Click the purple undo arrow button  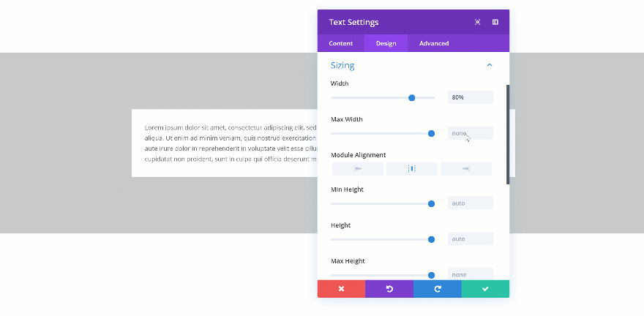(389, 289)
